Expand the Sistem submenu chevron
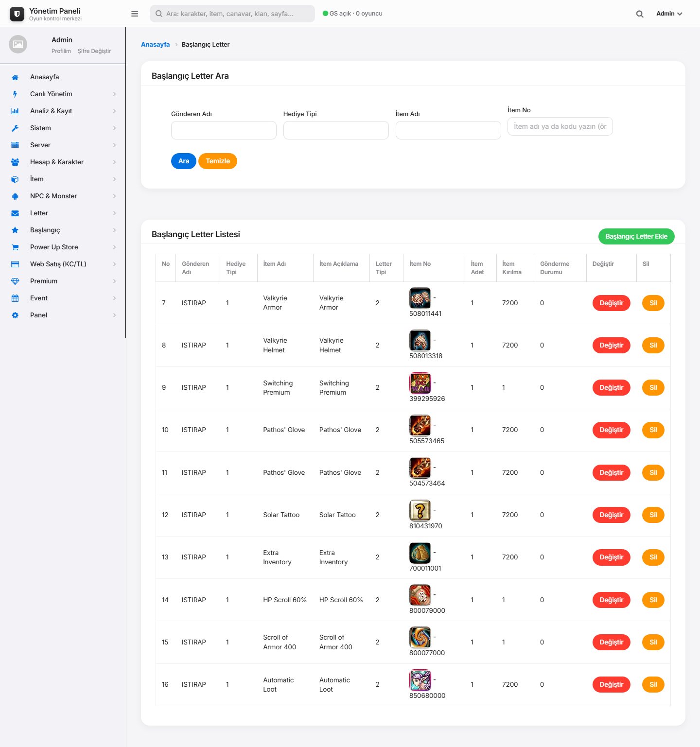Image resolution: width=700 pixels, height=747 pixels. click(x=115, y=128)
